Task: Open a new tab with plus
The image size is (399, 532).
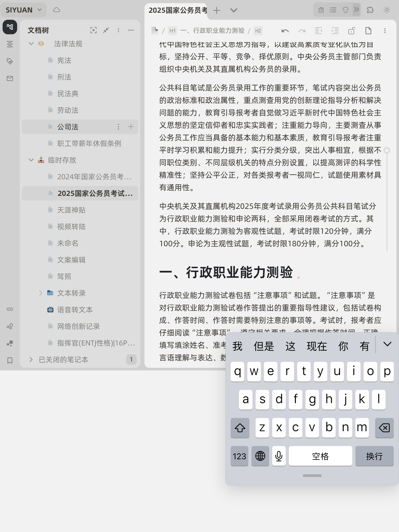Action: 217,10
